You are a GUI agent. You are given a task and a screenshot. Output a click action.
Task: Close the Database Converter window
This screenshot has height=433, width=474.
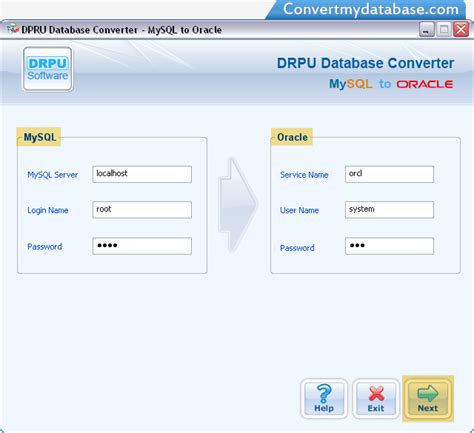[461, 30]
